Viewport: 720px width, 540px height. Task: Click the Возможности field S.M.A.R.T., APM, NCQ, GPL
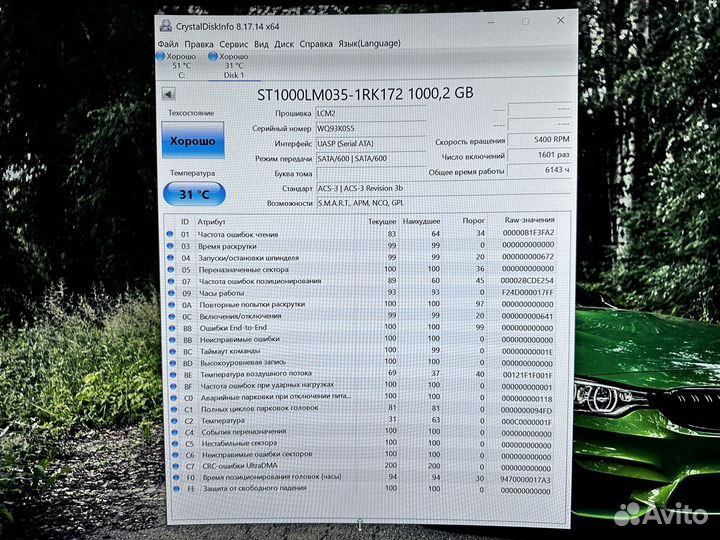[x=444, y=202]
